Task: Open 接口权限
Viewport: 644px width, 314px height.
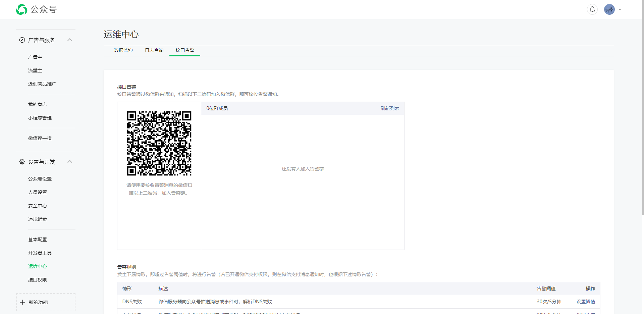Action: click(38, 280)
